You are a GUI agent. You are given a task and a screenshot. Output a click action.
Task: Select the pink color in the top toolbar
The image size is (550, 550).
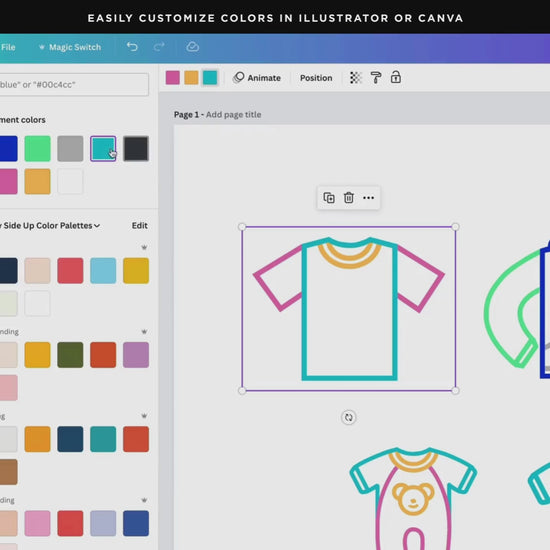[x=173, y=78]
